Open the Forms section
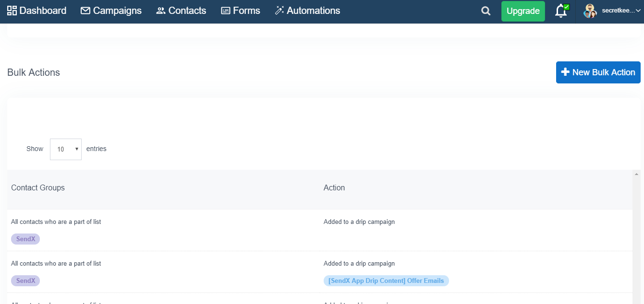 tap(240, 11)
